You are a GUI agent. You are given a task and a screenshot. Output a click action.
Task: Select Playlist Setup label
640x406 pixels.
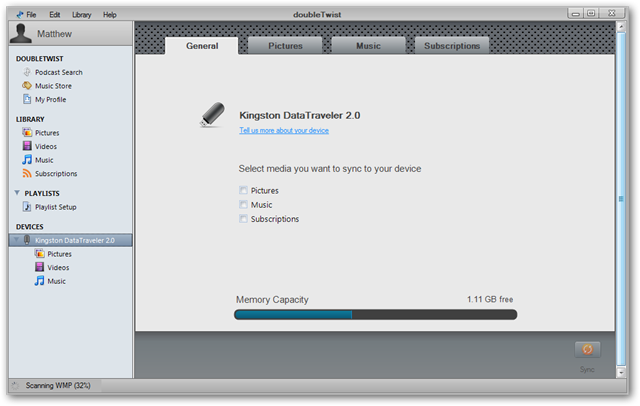click(56, 207)
